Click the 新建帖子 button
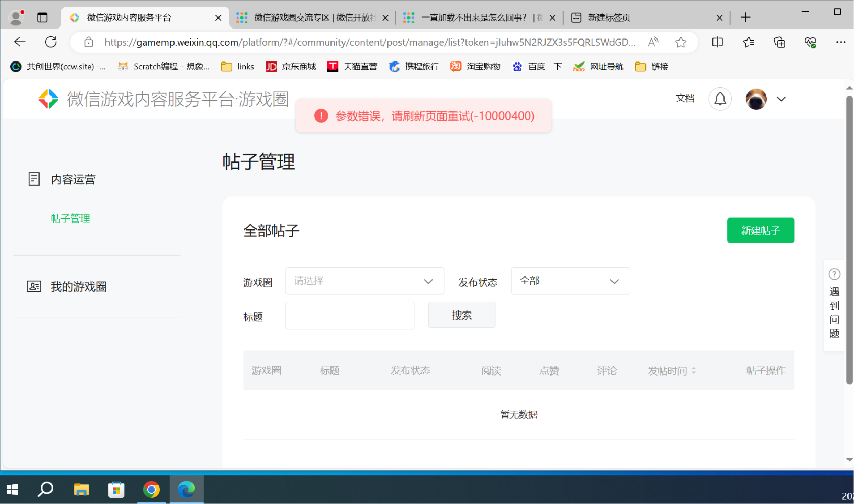 pyautogui.click(x=760, y=230)
